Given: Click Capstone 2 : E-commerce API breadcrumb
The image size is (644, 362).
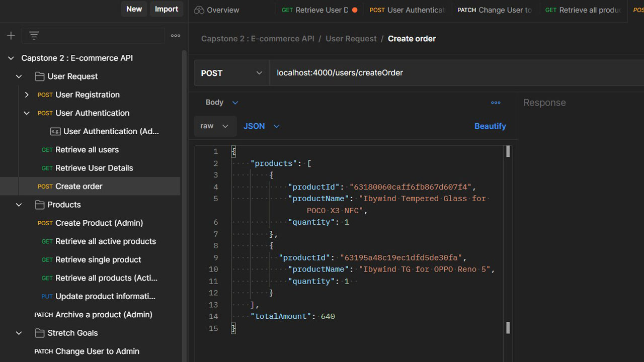Looking at the screenshot, I should (x=258, y=39).
